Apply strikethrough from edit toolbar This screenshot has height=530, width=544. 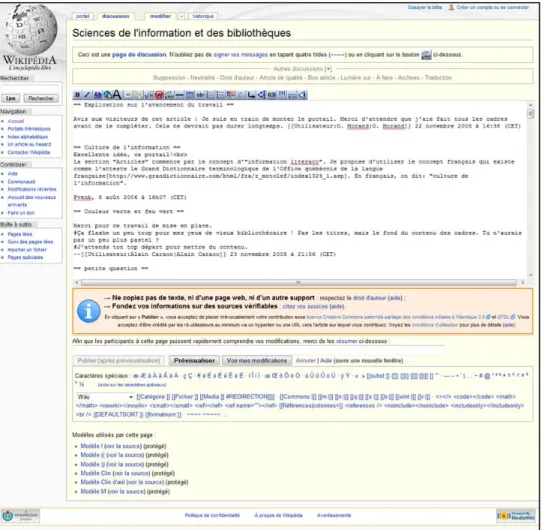pos(200,95)
